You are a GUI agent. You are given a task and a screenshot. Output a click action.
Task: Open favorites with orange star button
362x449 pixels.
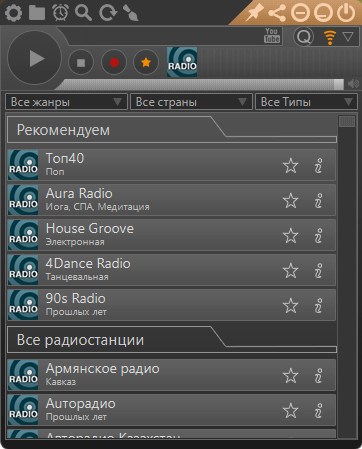click(146, 62)
